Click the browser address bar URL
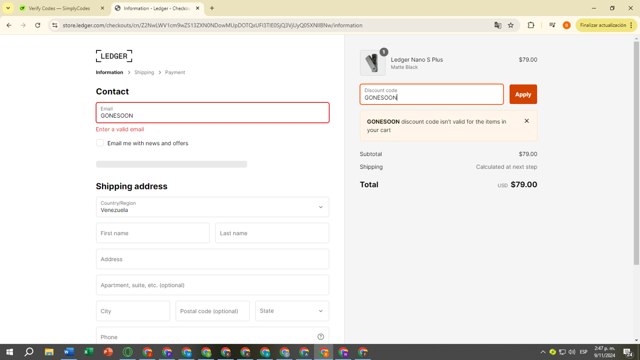Viewport: 640px width, 360px height. [x=212, y=25]
